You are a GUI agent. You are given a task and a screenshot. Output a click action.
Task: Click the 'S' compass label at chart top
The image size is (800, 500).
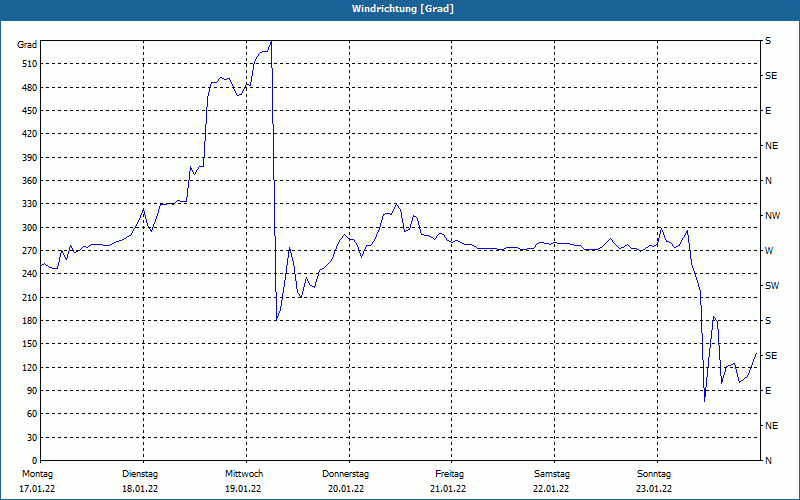click(x=768, y=41)
